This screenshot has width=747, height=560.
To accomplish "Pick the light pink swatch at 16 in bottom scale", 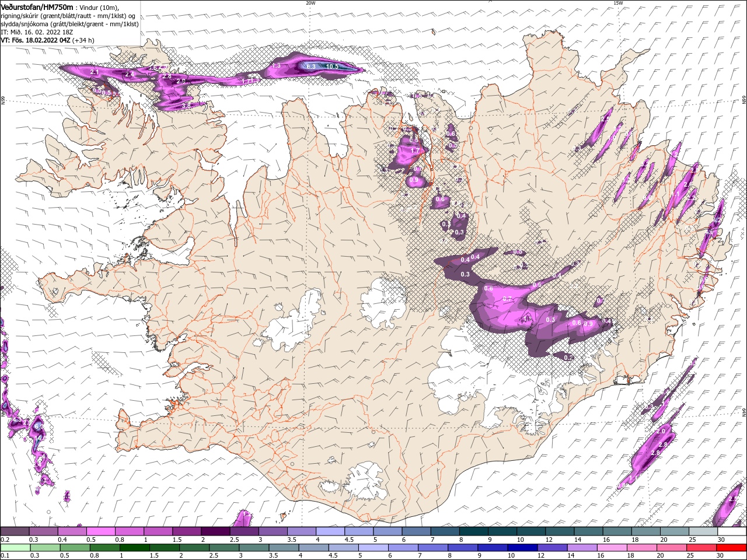I will pos(612,548).
